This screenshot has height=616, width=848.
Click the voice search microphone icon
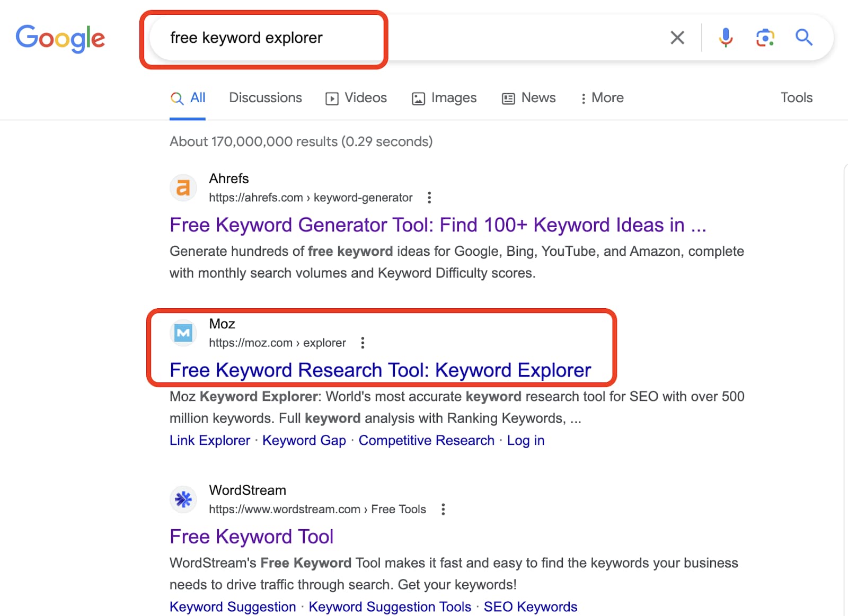tap(725, 38)
